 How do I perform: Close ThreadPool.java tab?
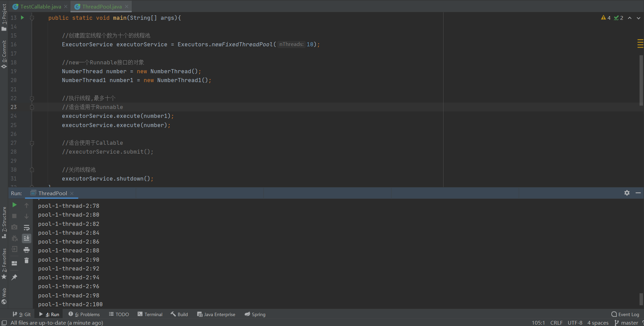[x=127, y=6]
